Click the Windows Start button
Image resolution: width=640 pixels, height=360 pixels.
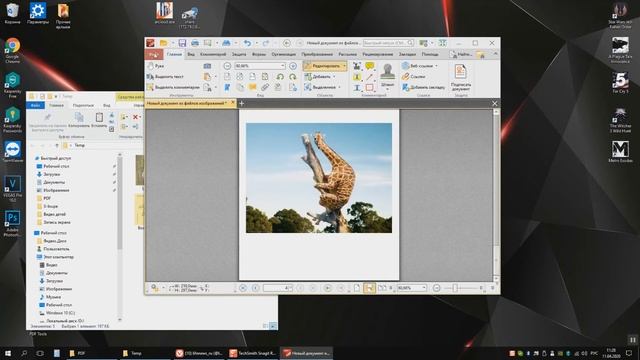point(7,353)
